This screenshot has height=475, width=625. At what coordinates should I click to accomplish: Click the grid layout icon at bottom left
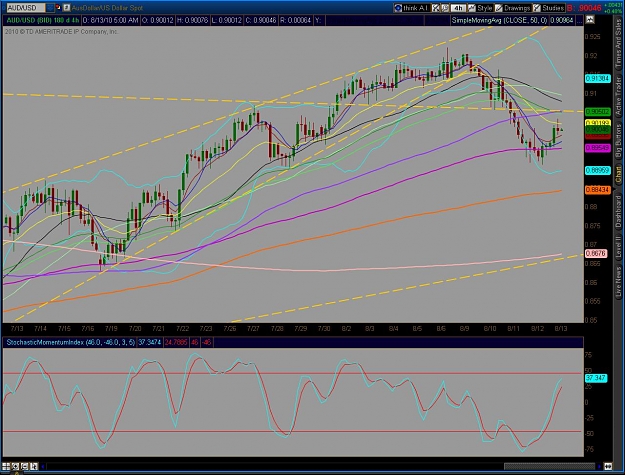click(x=6, y=466)
